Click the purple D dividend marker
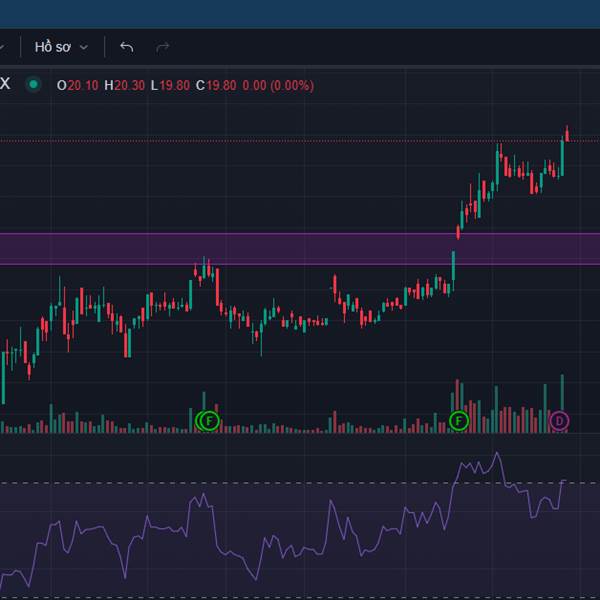 tap(559, 421)
